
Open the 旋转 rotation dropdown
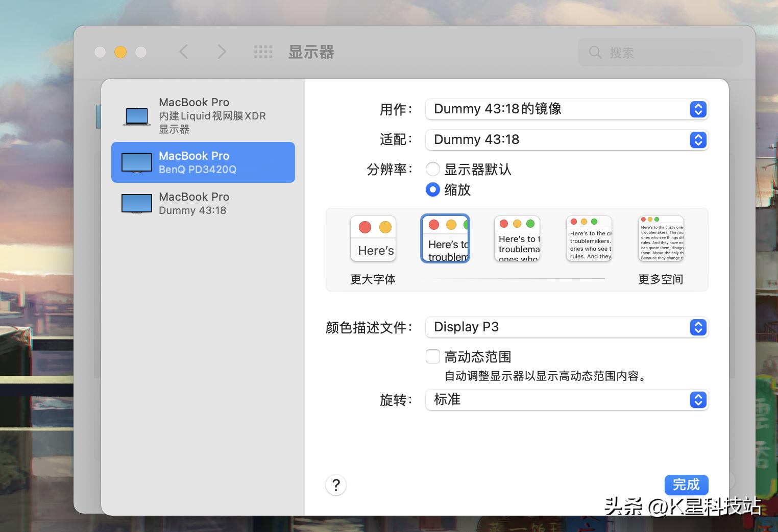(x=567, y=400)
